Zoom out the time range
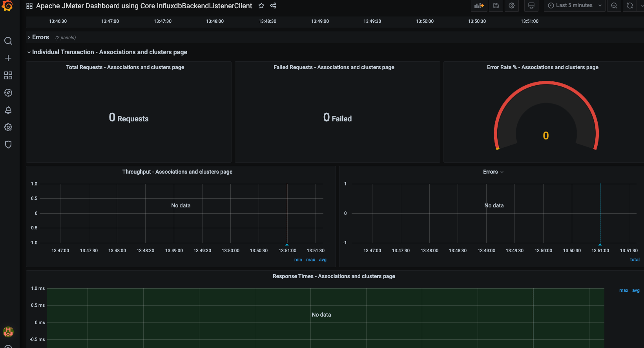The image size is (644, 348). [x=614, y=5]
